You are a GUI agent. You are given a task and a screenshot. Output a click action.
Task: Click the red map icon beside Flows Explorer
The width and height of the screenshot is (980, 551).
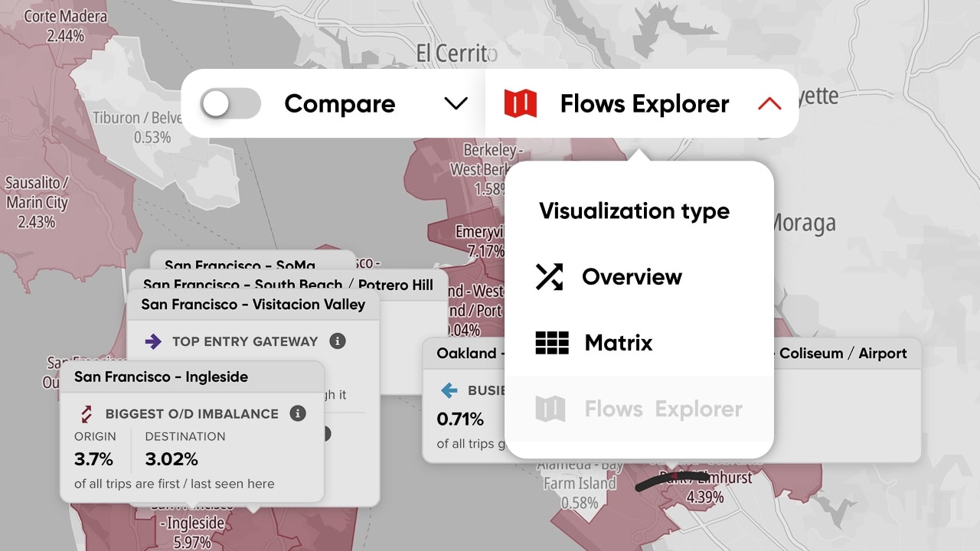520,103
